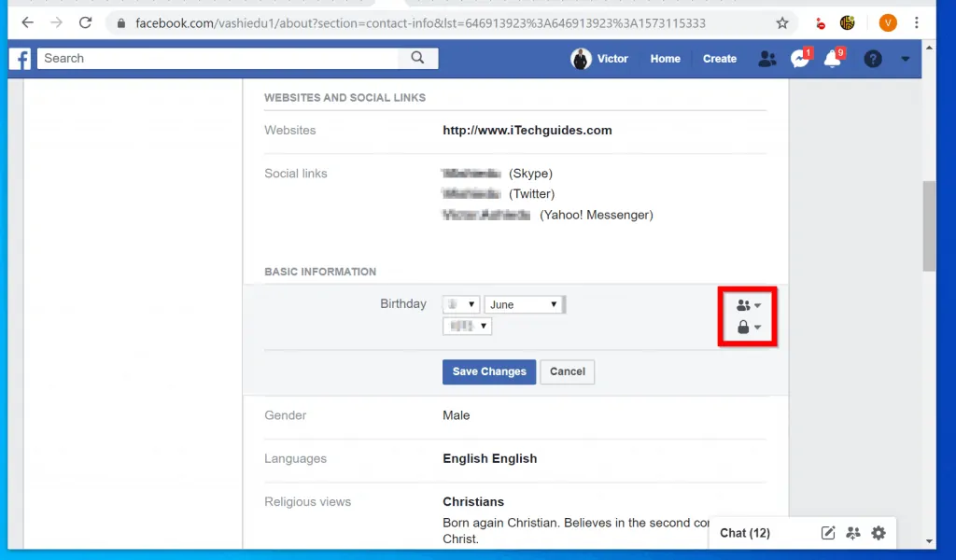956x560 pixels.
Task: Open the Help question mark icon
Action: [x=871, y=59]
